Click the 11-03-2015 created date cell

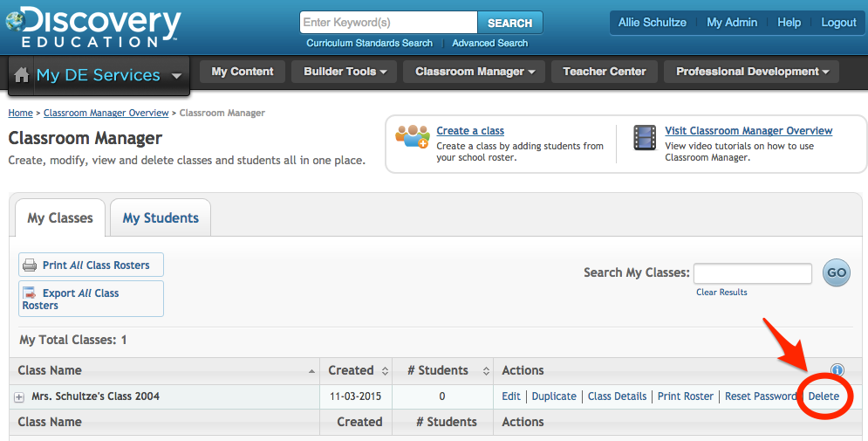click(355, 396)
